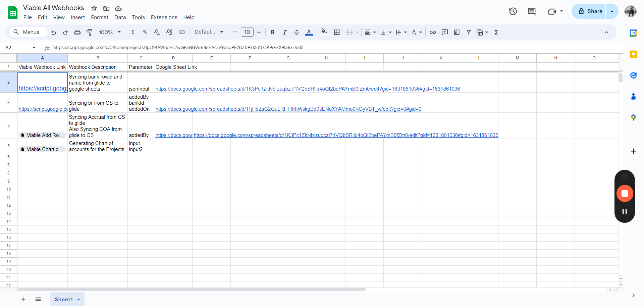Open the Format menu
The width and height of the screenshot is (644, 306).
[x=100, y=17]
